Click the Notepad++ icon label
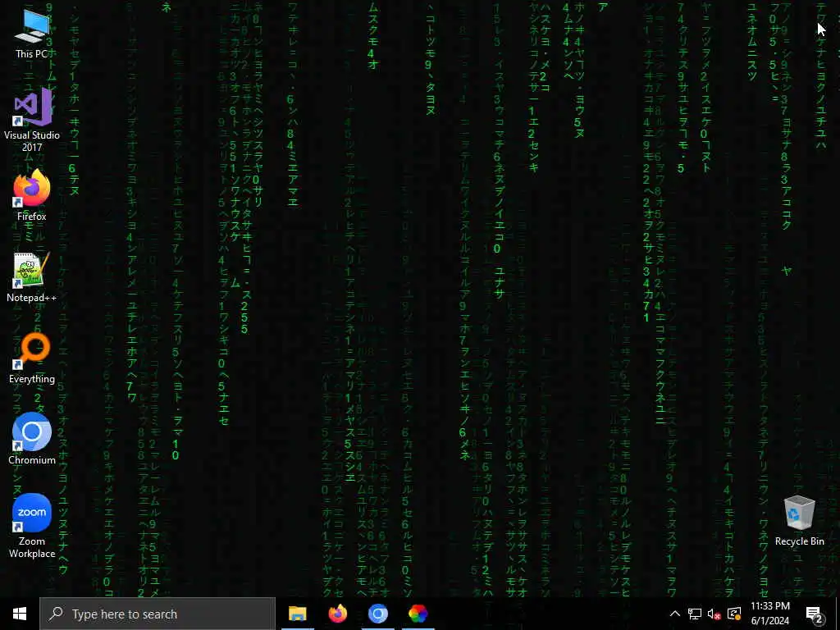The image size is (840, 630). (32, 298)
